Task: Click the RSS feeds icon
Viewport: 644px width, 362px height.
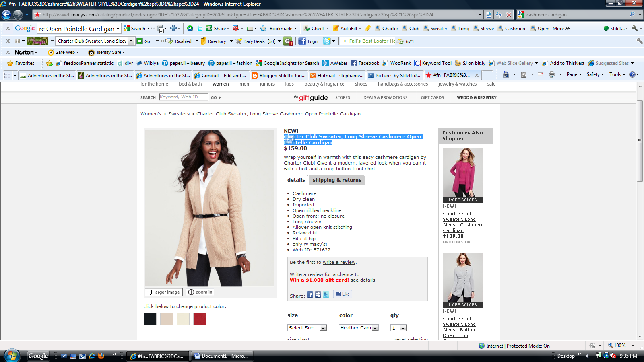Action: pyautogui.click(x=524, y=74)
